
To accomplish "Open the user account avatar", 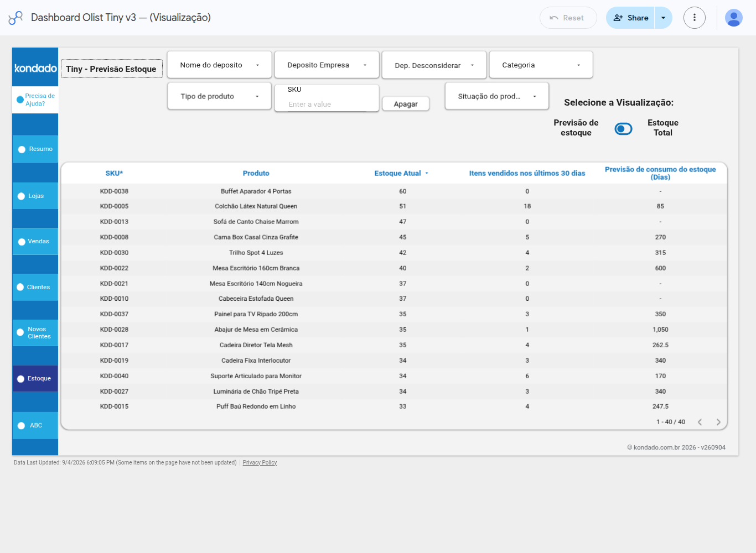I will [x=734, y=18].
